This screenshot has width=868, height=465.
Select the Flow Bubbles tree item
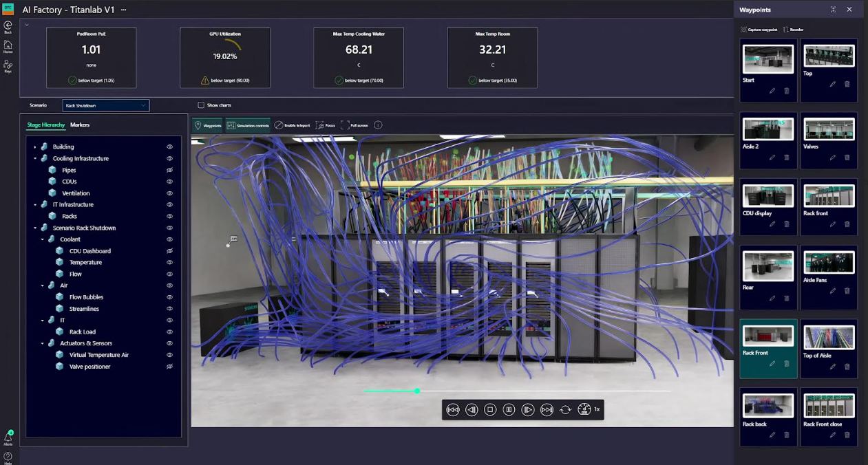[86, 297]
